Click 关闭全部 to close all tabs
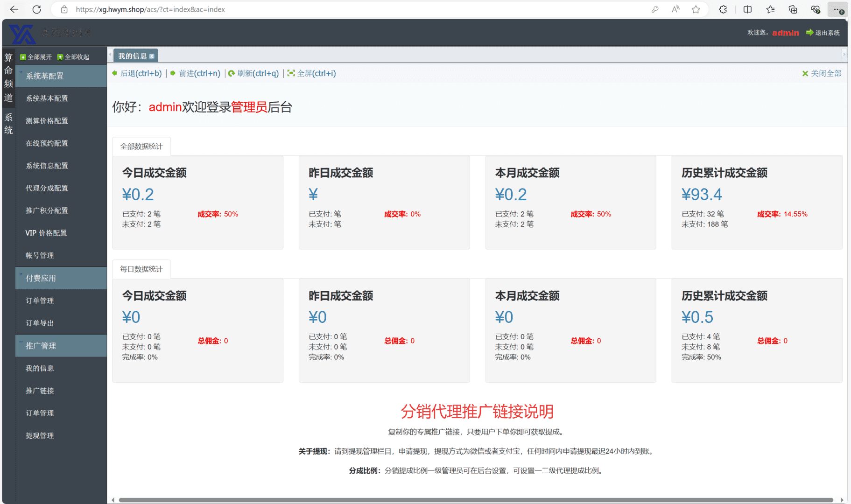Viewport: 851px width, 504px height. pyautogui.click(x=822, y=73)
